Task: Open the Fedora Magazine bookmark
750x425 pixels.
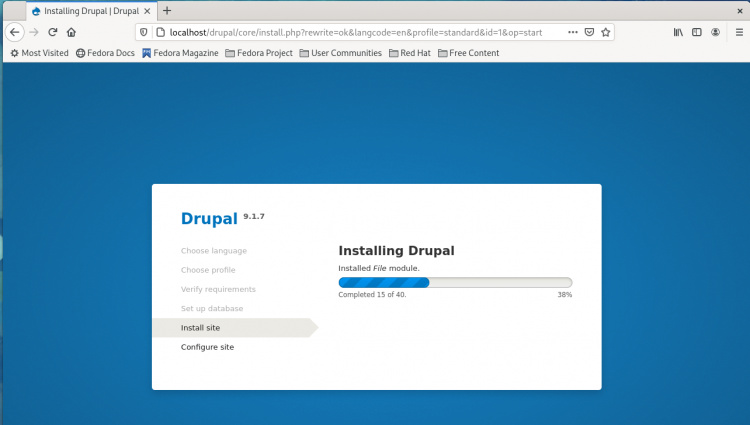Action: tap(181, 53)
